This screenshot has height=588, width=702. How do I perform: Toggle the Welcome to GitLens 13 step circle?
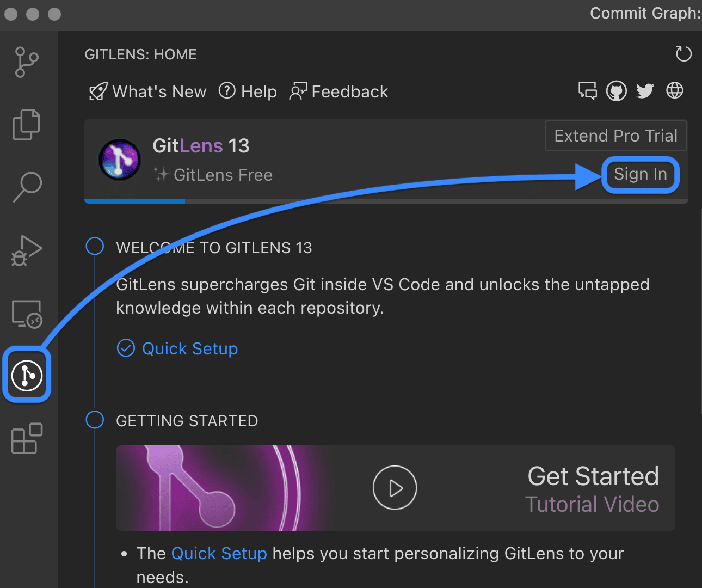tap(95, 246)
